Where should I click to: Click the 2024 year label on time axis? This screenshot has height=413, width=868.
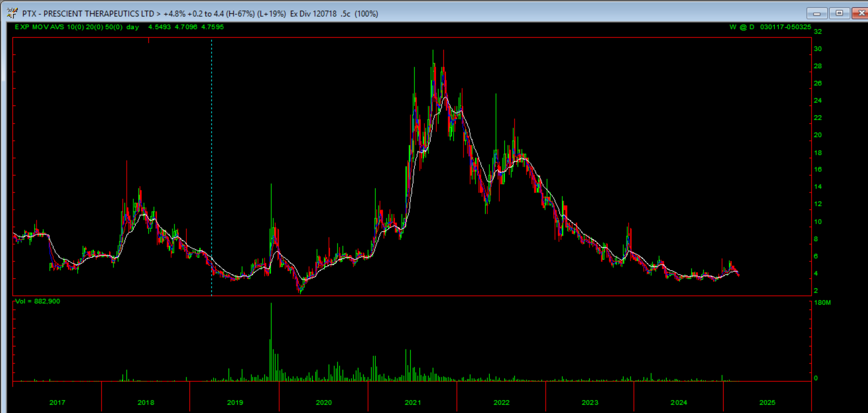click(679, 402)
